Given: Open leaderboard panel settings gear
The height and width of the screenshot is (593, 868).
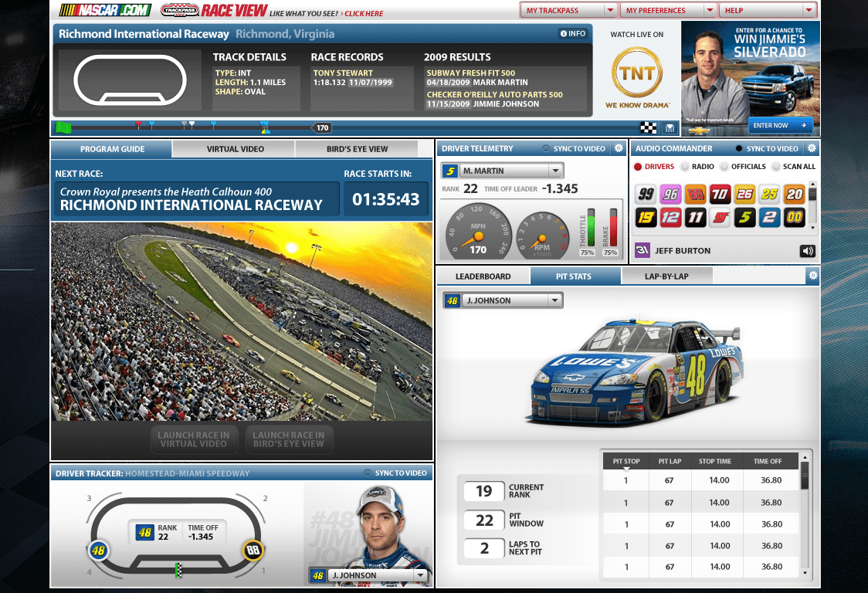Looking at the screenshot, I should tap(812, 275).
